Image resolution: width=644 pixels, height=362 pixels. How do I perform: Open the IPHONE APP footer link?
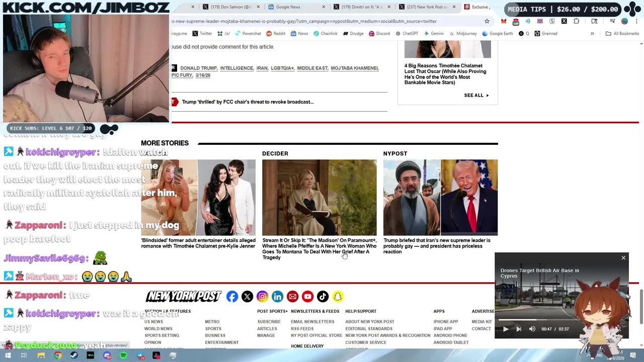446,322
